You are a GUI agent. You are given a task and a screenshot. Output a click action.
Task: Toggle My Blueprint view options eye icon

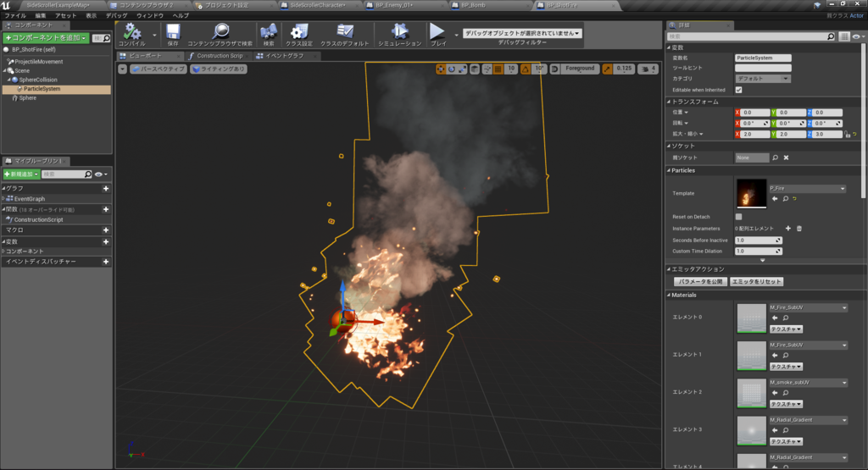[x=100, y=174]
